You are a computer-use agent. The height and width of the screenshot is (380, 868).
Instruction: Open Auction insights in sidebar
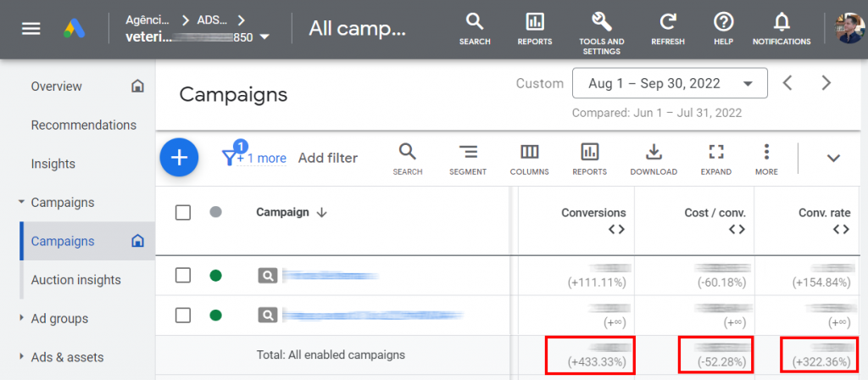click(75, 280)
